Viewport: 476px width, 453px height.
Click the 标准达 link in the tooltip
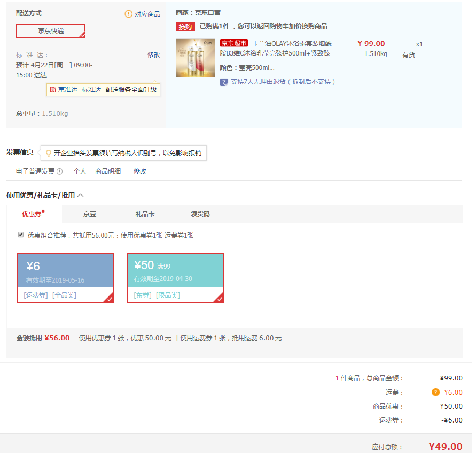pyautogui.click(x=91, y=90)
